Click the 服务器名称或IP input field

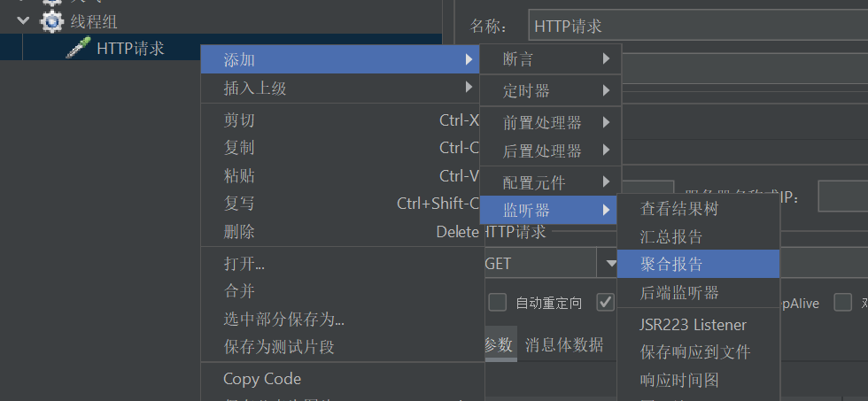(x=842, y=197)
